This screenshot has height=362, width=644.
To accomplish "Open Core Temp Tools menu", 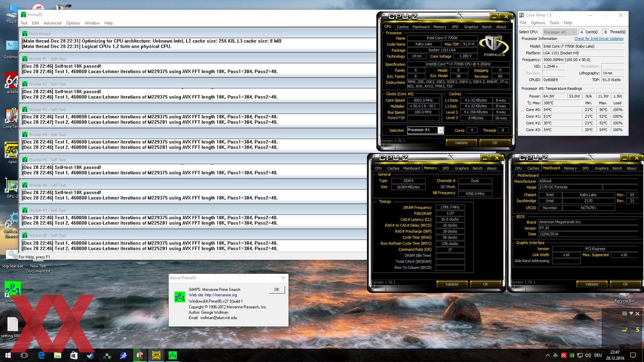I will click(x=555, y=23).
